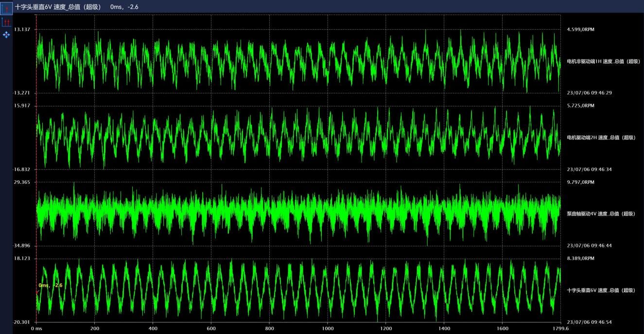The image size is (644, 334).
Task: Click timestamp 23/07/06 09:46:54
Action: click(x=589, y=322)
